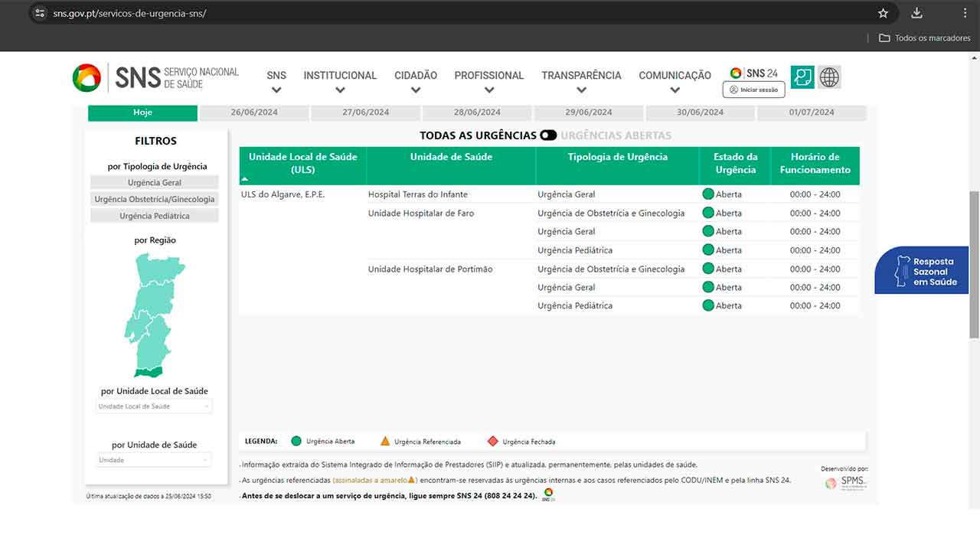Image resolution: width=980 pixels, height=551 pixels.
Task: Toggle Todas as Urgências / Urgências Abertas switch
Action: (x=548, y=135)
